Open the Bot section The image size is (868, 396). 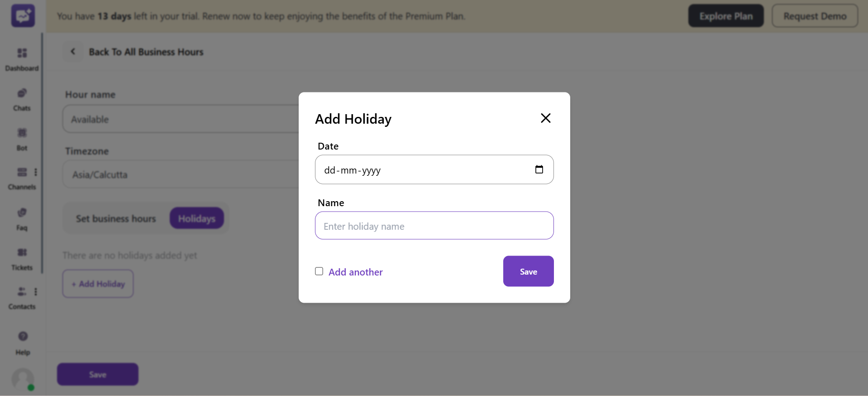[x=21, y=137]
